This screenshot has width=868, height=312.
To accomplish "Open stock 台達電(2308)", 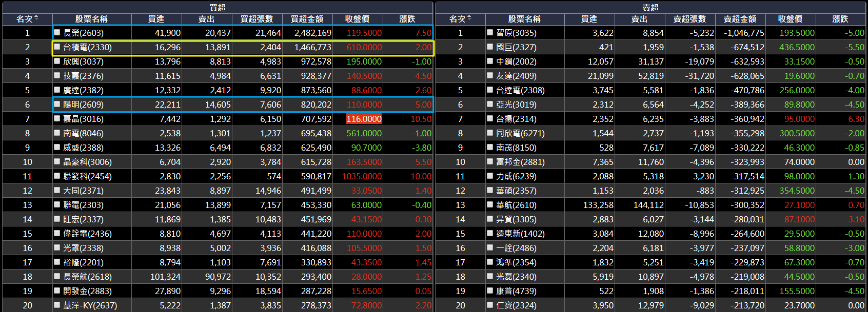I will tap(520, 90).
